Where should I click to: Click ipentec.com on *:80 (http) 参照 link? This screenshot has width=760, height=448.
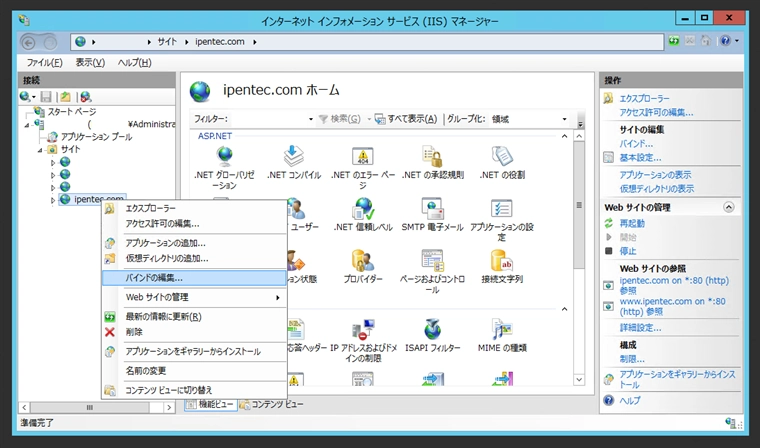click(x=674, y=285)
